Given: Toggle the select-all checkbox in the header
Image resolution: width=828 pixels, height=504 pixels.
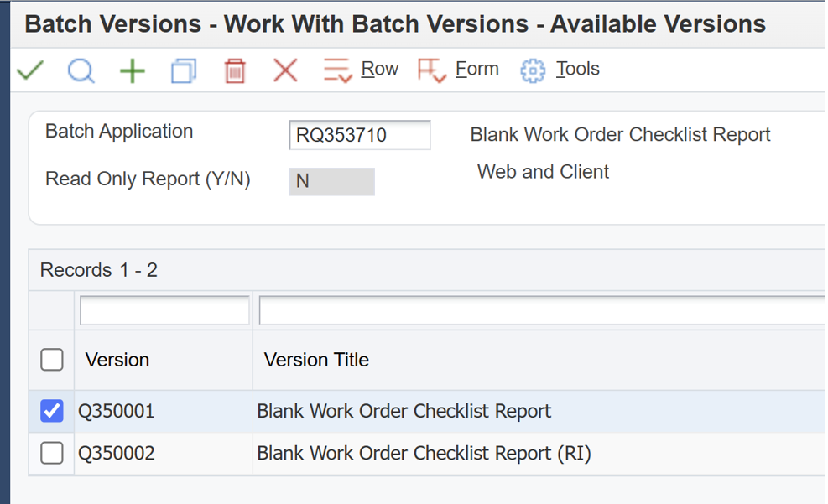Looking at the screenshot, I should coord(52,360).
